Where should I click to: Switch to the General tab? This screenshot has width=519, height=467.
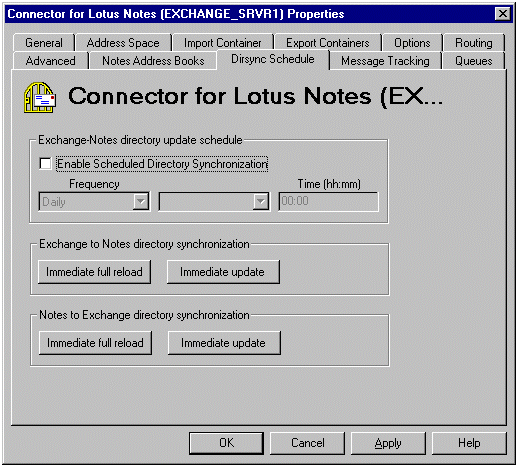point(44,43)
